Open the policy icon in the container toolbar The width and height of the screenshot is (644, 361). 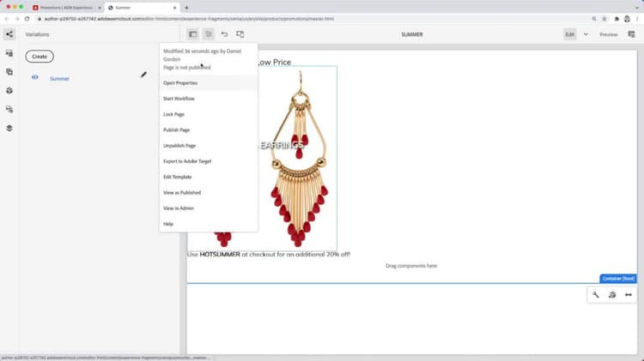(x=612, y=294)
